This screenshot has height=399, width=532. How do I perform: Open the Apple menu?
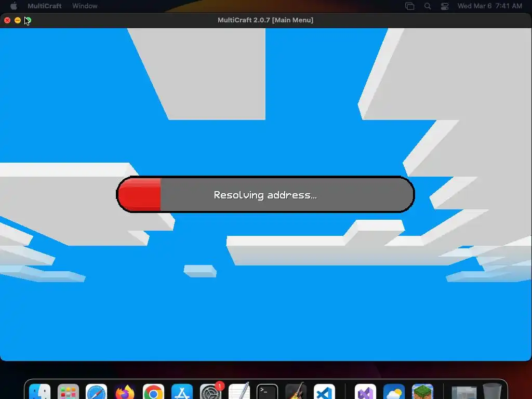click(x=14, y=6)
